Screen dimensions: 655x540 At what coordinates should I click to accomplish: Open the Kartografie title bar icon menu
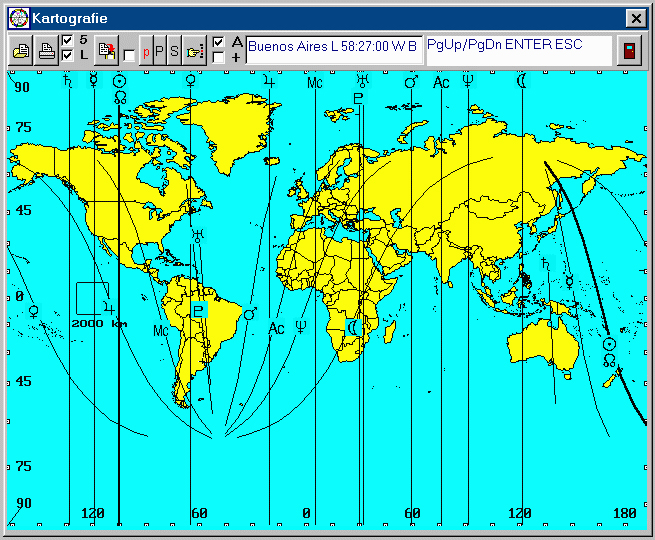(x=18, y=18)
